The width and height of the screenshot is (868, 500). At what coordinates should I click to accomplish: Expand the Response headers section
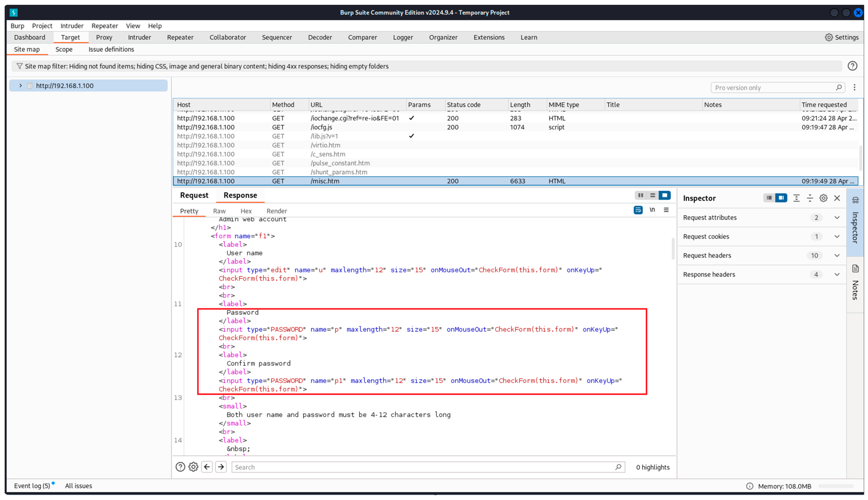pos(837,274)
